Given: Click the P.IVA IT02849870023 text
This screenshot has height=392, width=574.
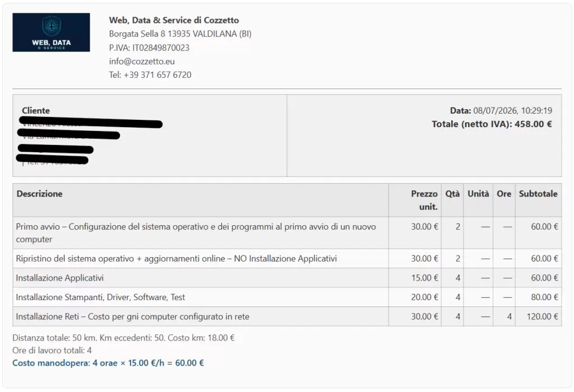Looking at the screenshot, I should point(149,48).
